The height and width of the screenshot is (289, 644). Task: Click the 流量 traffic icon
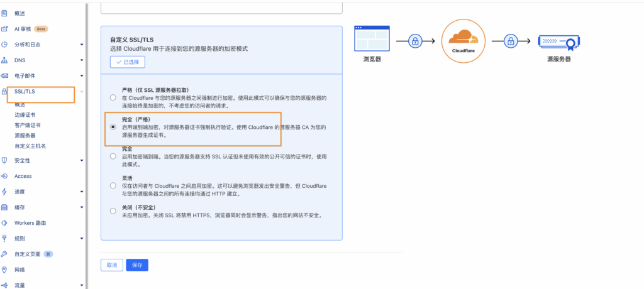[4, 285]
